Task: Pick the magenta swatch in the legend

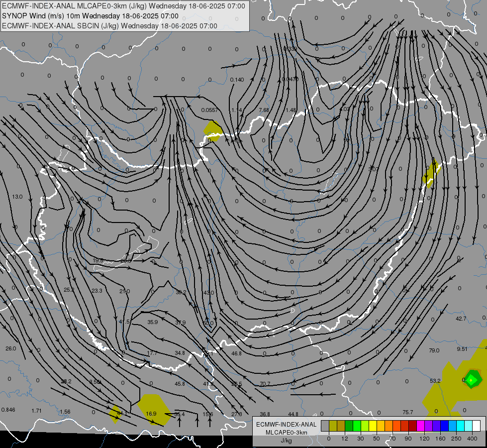Action: (x=421, y=426)
